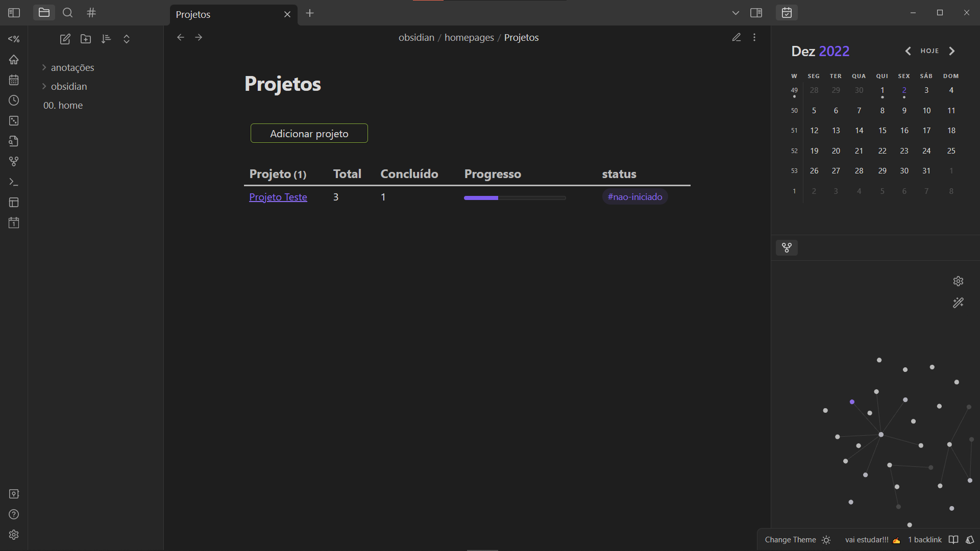Click the new note icon

(x=65, y=39)
